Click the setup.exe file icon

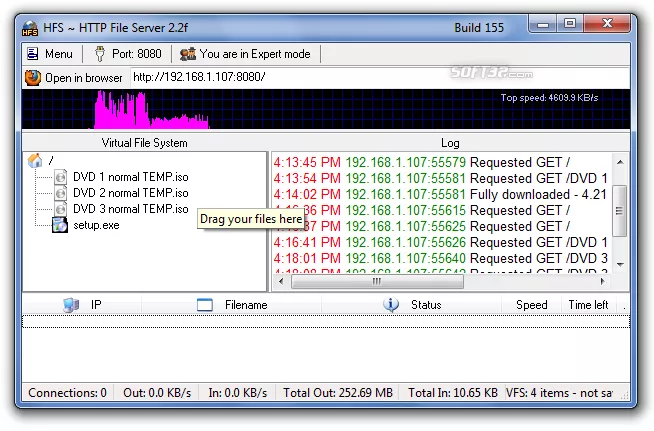[60, 225]
